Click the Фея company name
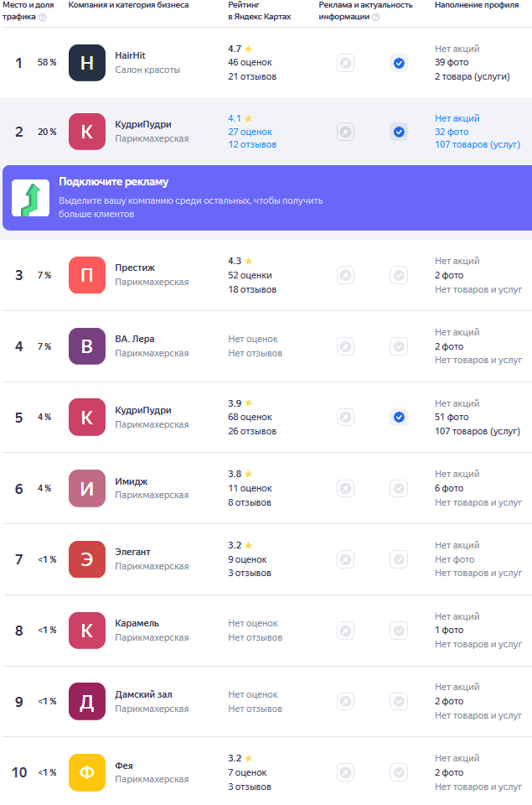 124,766
